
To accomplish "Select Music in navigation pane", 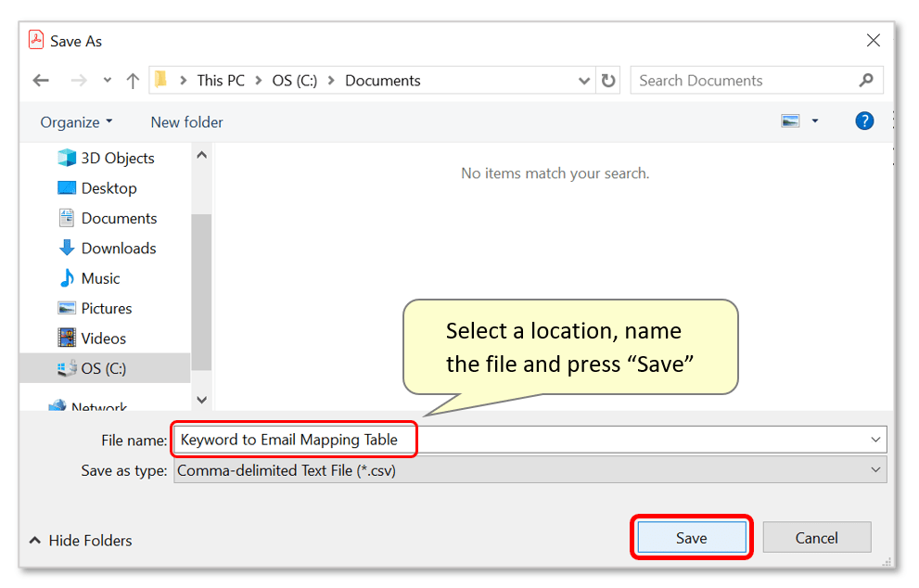I will 89,278.
